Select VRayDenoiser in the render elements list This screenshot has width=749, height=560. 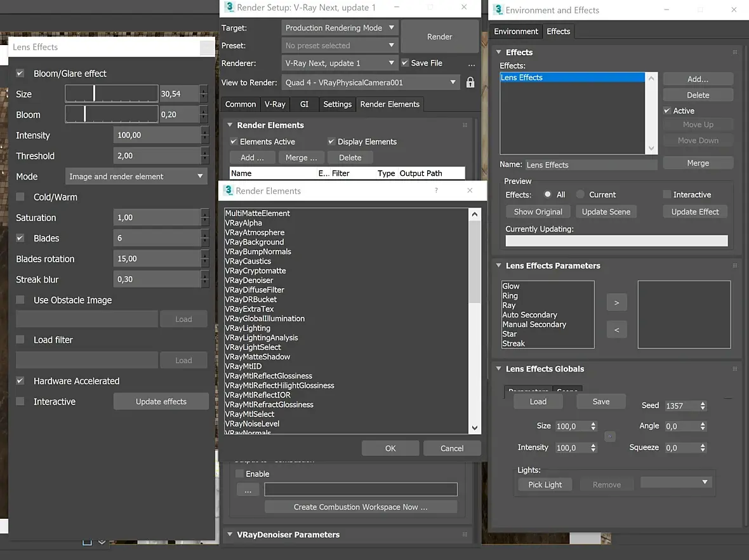(x=249, y=280)
